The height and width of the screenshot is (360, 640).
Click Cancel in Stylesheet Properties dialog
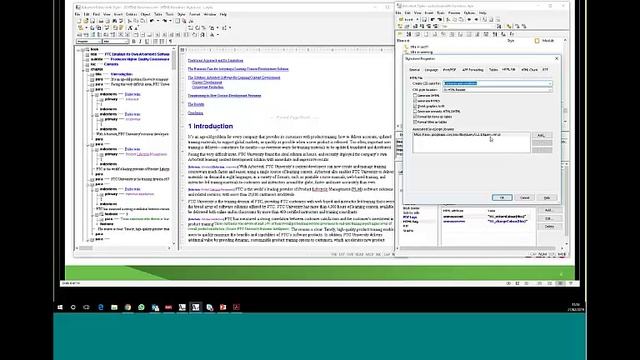coord(525,198)
